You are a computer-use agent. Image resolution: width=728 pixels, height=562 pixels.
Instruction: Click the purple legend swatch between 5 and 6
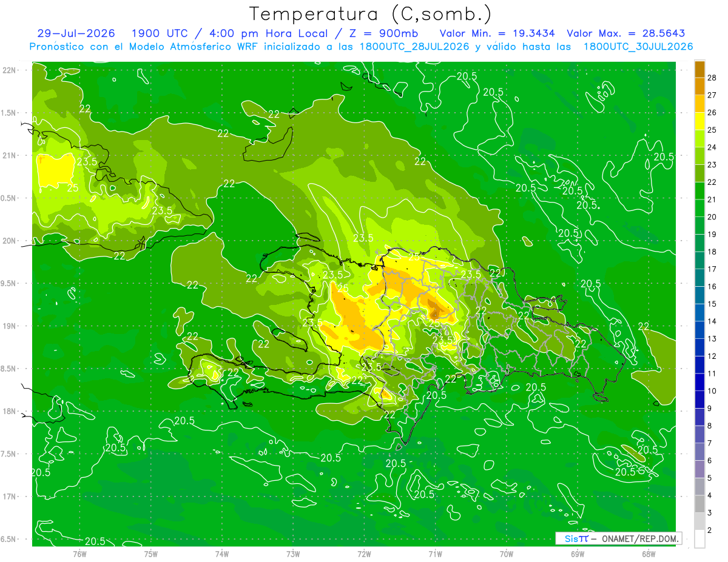(x=699, y=469)
